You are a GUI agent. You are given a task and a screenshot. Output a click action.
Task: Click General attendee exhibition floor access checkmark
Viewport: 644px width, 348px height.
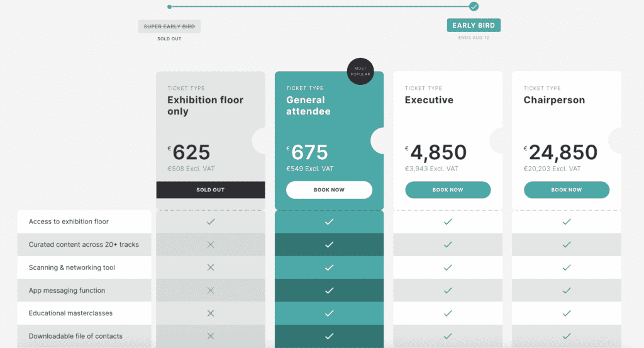329,222
